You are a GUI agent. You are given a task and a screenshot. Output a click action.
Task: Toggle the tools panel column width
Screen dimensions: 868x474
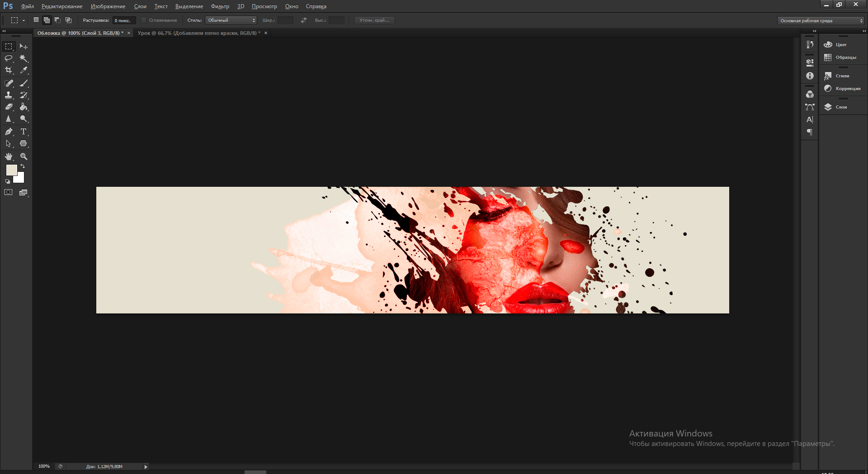click(4, 31)
